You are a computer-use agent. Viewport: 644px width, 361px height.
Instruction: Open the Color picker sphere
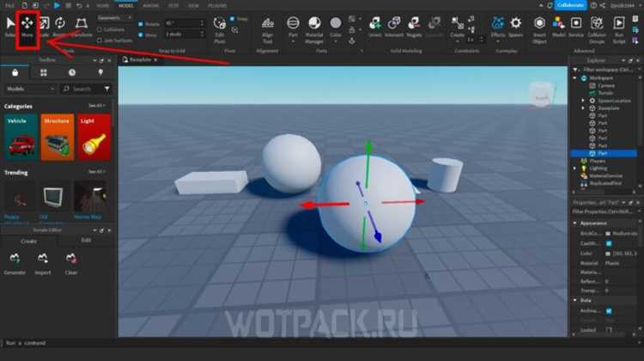336,23
